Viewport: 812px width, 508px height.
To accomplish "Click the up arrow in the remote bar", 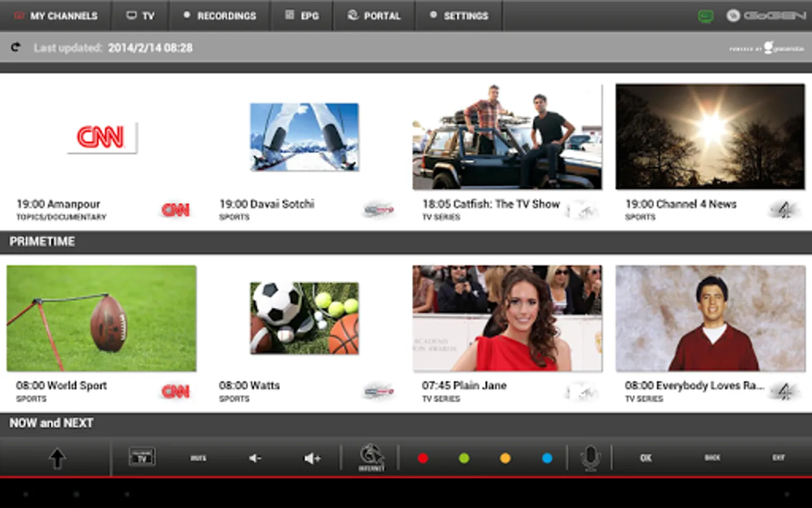I will point(57,458).
